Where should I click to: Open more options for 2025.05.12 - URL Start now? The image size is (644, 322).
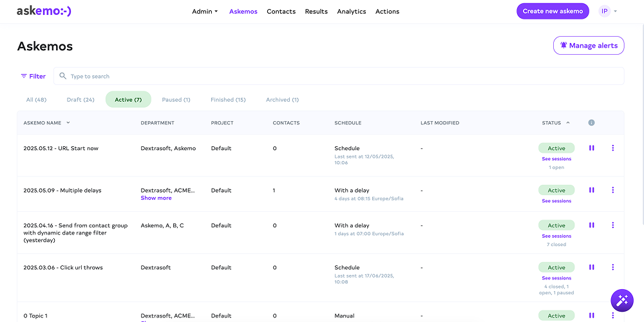click(x=613, y=148)
